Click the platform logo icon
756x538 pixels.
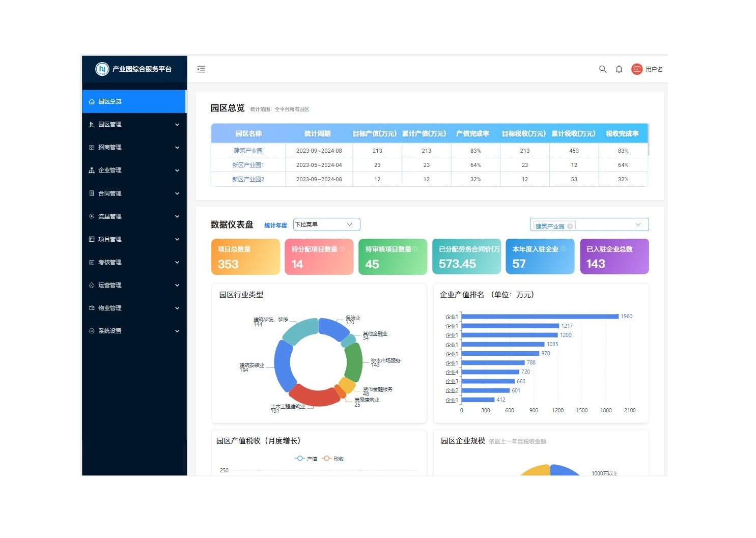[102, 69]
